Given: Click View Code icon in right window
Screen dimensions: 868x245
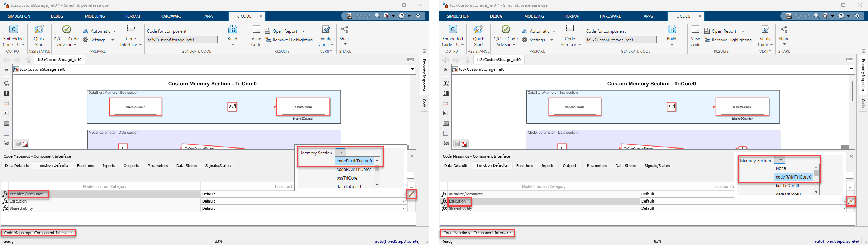Looking at the screenshot, I should tap(695, 30).
